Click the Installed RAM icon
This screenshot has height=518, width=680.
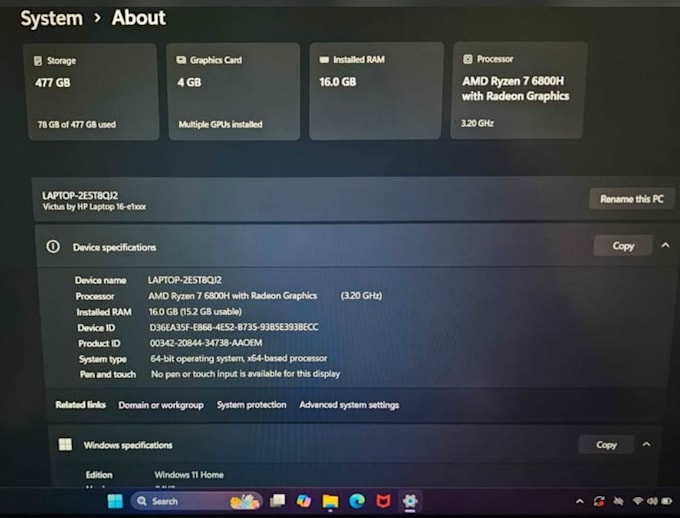(x=324, y=59)
